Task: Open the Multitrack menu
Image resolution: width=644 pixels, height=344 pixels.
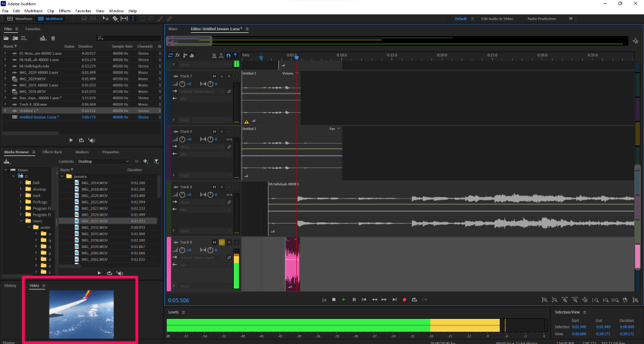Action: pyautogui.click(x=33, y=11)
